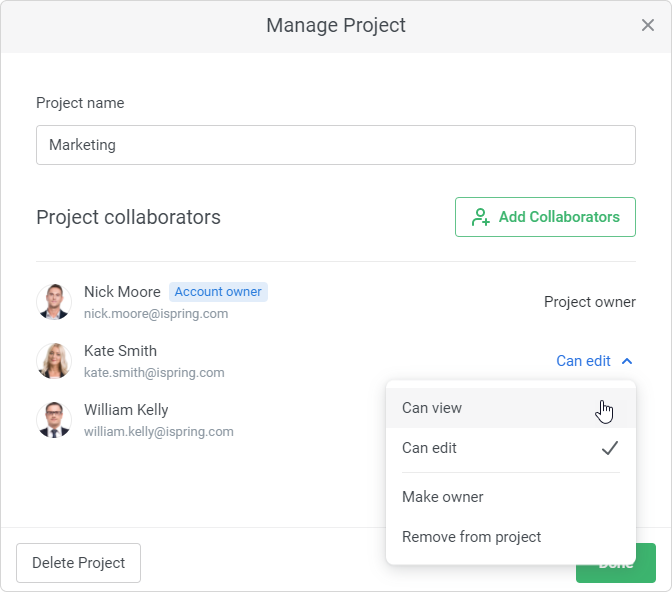672x592 pixels.
Task: Collapse the permission chevron for Kate Smith
Action: coord(627,361)
